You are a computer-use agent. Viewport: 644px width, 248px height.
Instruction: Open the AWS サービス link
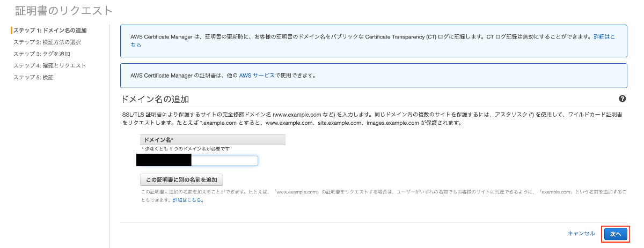click(x=257, y=76)
